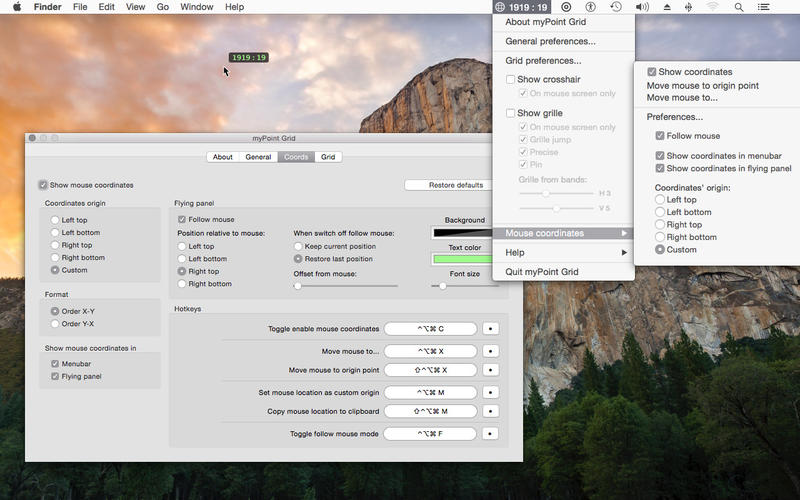
Task: Click dot button beside Toggle follow mouse mode hotkey
Action: pyautogui.click(x=490, y=434)
